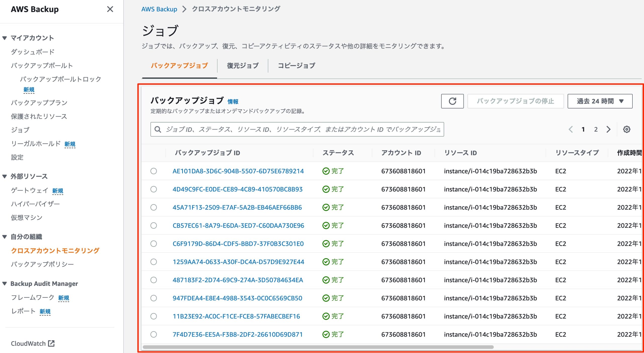Open job link CB57EC61-8A79-E6DA-3ED7-C60DAA730E96

click(238, 226)
